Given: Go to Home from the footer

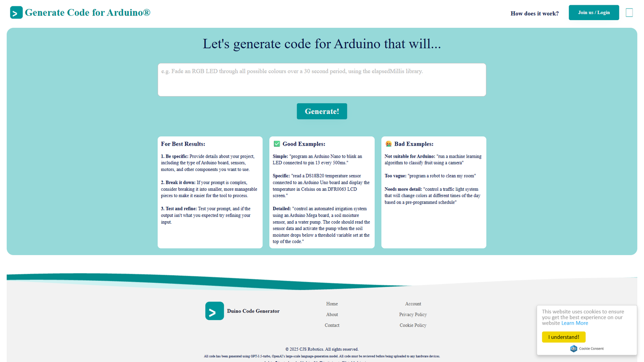Looking at the screenshot, I should pyautogui.click(x=332, y=304).
